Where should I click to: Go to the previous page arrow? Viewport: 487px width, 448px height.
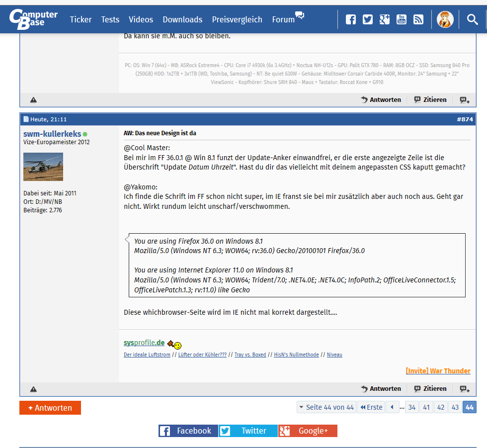[x=392, y=407]
